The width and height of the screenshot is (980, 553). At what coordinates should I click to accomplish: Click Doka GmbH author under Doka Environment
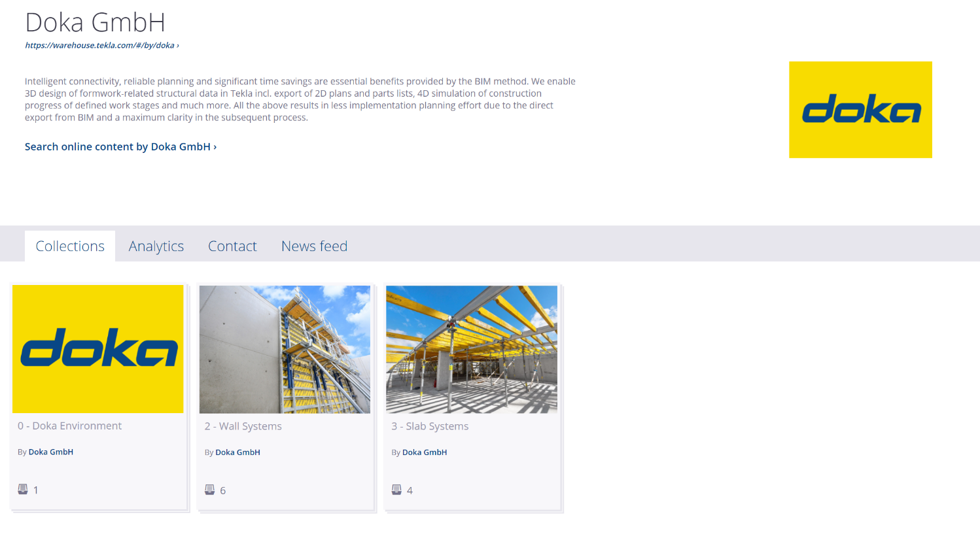[x=51, y=452]
